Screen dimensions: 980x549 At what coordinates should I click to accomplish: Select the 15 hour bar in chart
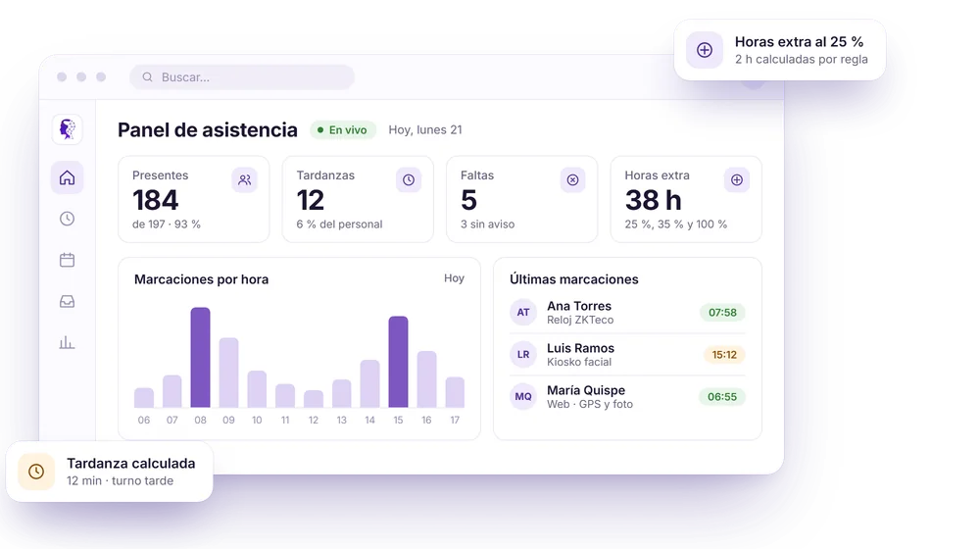(398, 362)
